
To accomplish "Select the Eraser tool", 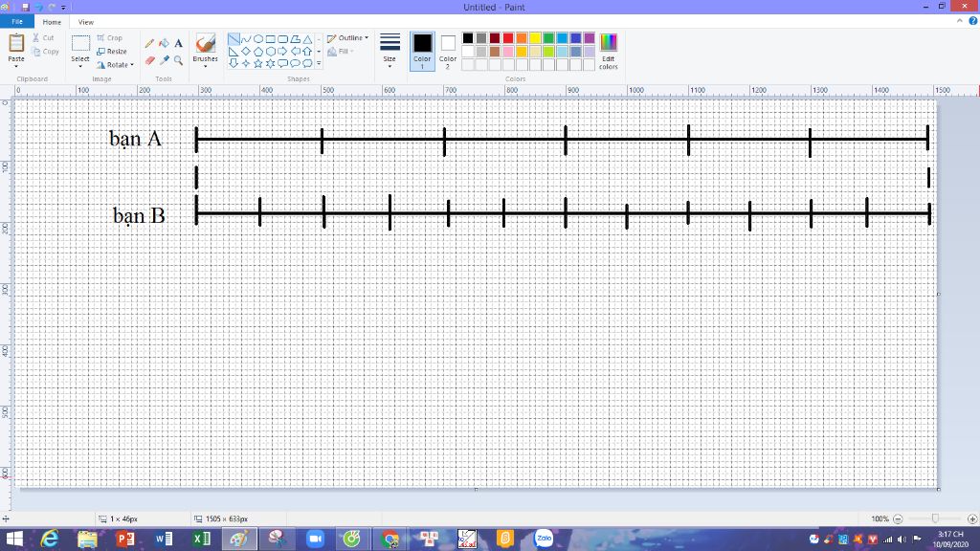I will coord(149,60).
